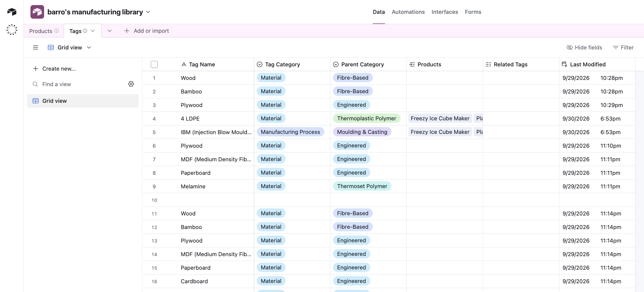Image resolution: width=644 pixels, height=292 pixels.
Task: Click the Airtable home logo icon
Action: click(x=12, y=12)
